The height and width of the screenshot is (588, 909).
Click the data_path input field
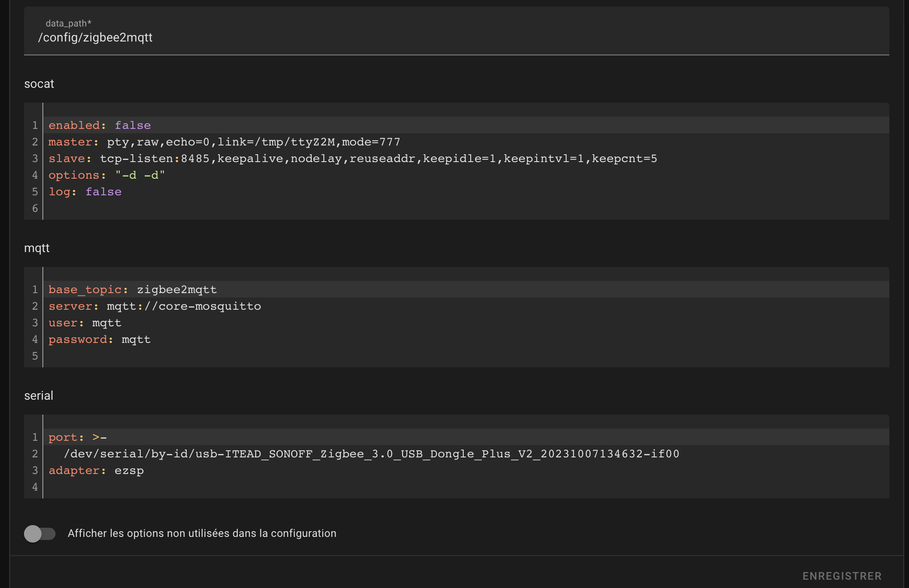tap(456, 38)
